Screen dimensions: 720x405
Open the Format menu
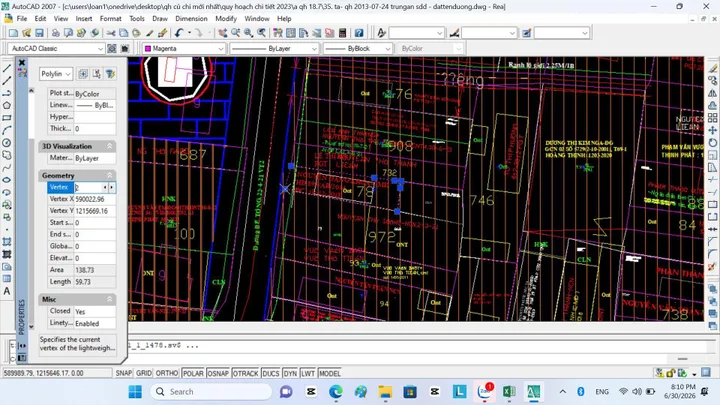(x=110, y=19)
